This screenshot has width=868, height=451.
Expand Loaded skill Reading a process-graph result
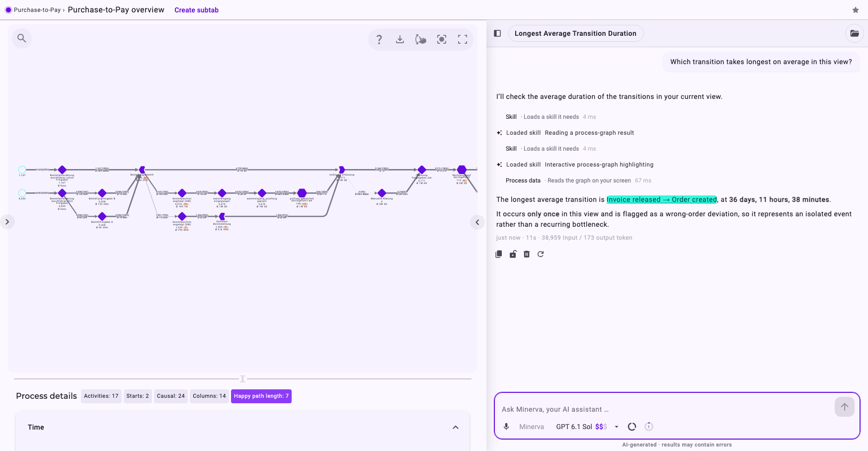click(x=565, y=133)
